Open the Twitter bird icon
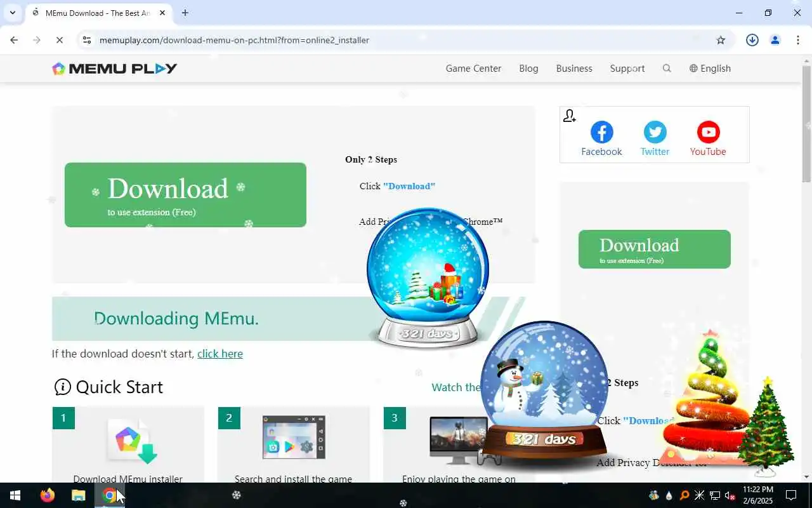The width and height of the screenshot is (812, 508). pos(655,132)
